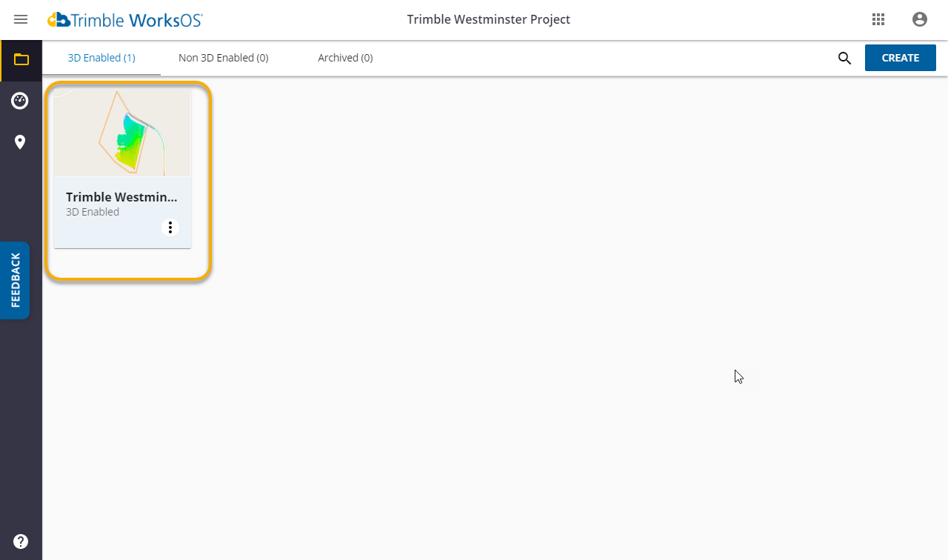Viewport: 948px width, 560px height.
Task: Click the Trimble Westminster Project header title
Action: [x=488, y=19]
